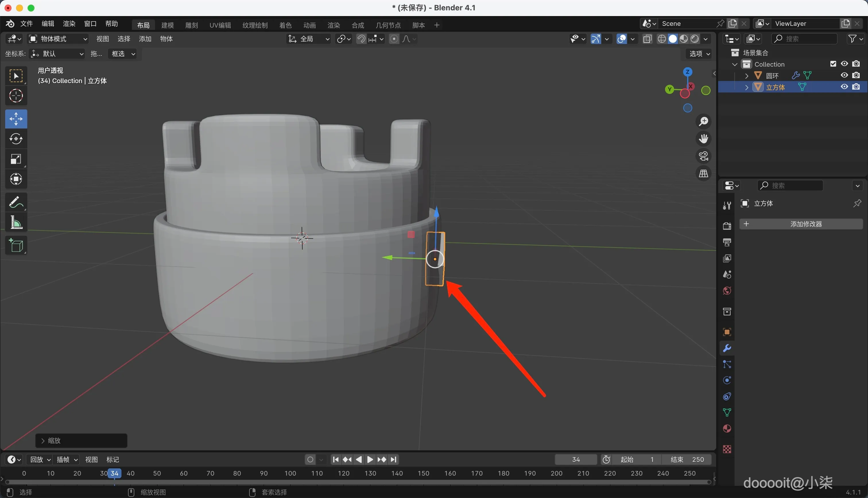Choose the Measure ruler tool
This screenshot has height=498, width=868.
pos(16,223)
